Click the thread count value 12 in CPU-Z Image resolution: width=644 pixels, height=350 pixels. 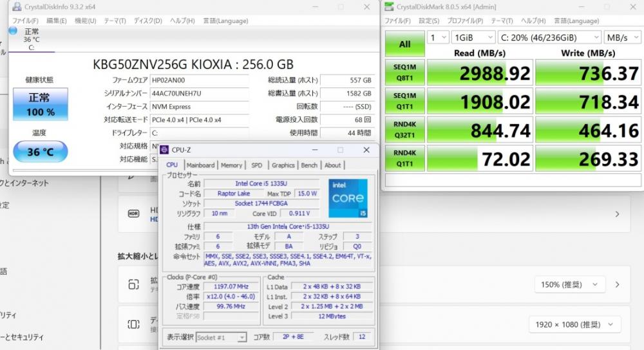[361, 336]
